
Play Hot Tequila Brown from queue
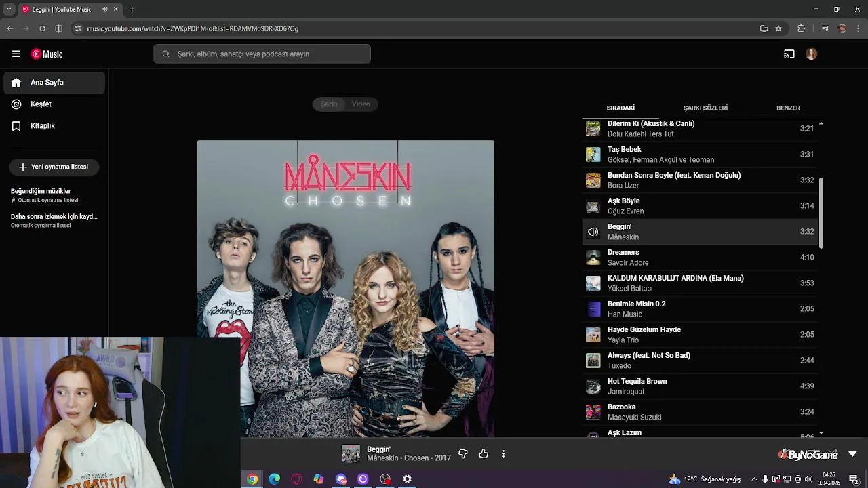pos(700,386)
